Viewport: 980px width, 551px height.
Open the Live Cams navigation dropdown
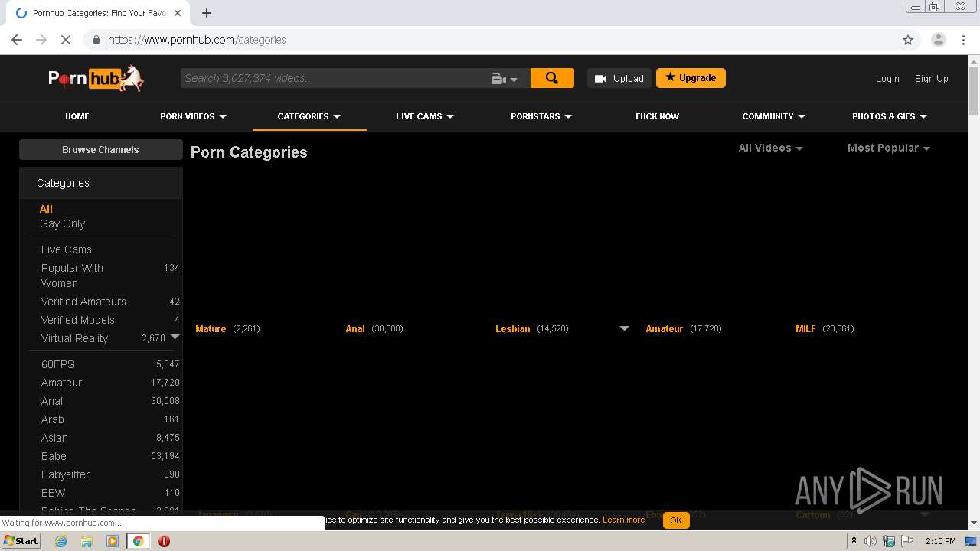(x=425, y=116)
